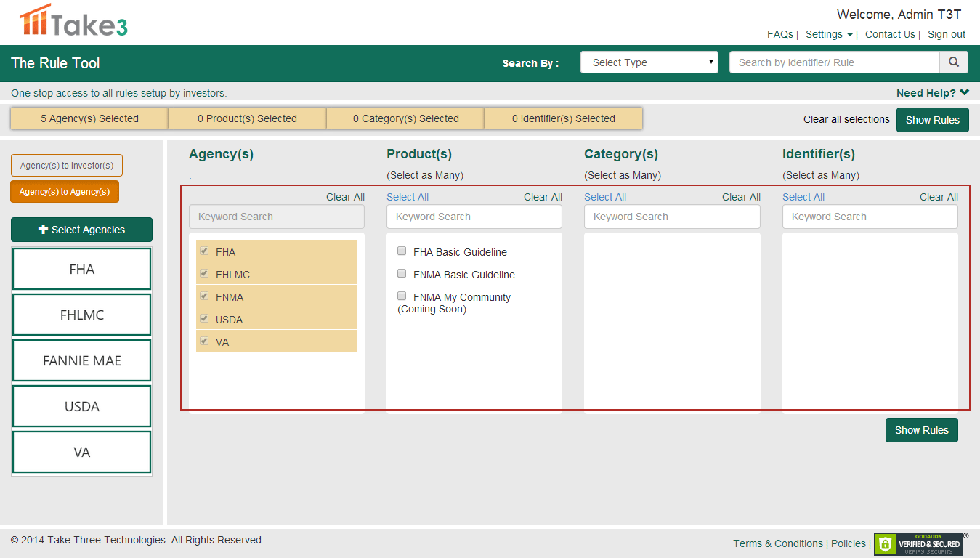The image size is (980, 558).
Task: Click the Search by Identifier/Rule field
Action: [834, 62]
